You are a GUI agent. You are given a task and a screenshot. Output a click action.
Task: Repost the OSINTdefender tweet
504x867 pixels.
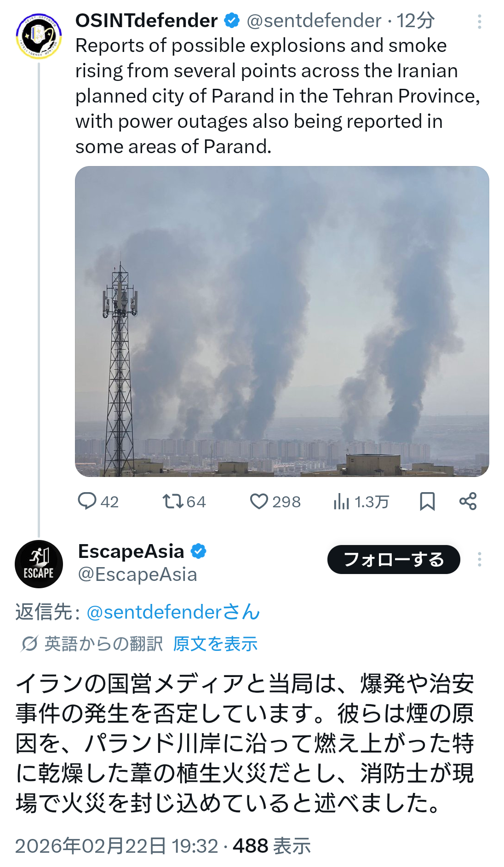(x=173, y=501)
